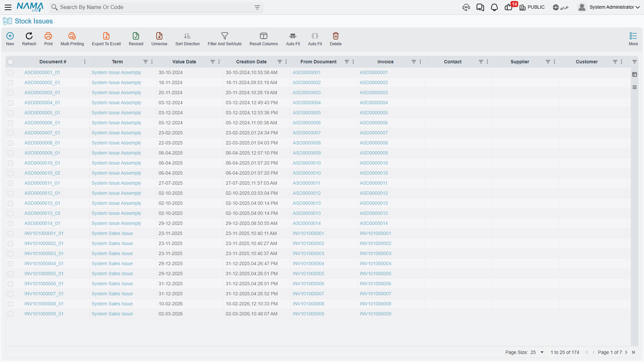Viewport: 644px width, 362px height.
Task: Open Multi Printing tool
Action: pyautogui.click(x=72, y=36)
